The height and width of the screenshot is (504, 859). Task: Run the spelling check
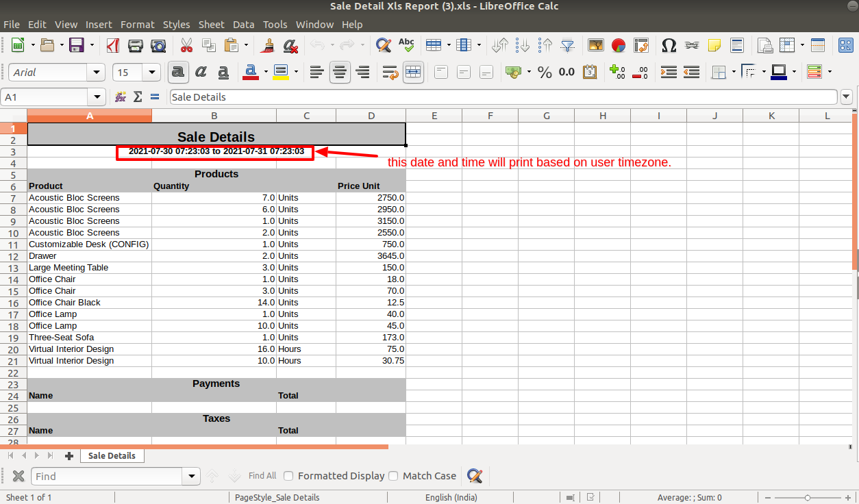(x=406, y=46)
